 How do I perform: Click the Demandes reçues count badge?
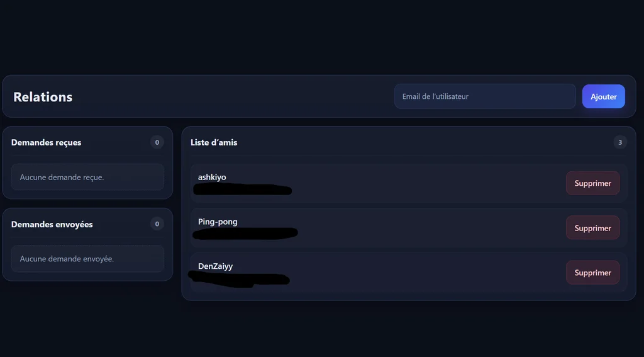(157, 142)
